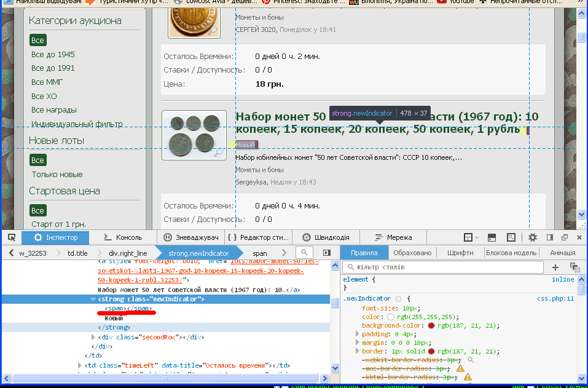This screenshot has height=388, width=588.
Task: Add a new CSS rule plus icon
Action: pos(555,267)
